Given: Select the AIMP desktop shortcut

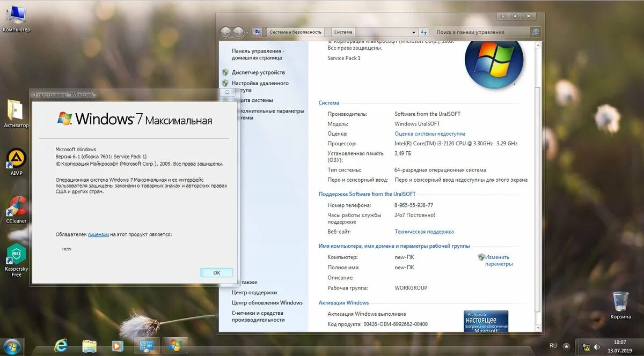Looking at the screenshot, I should coord(16,162).
